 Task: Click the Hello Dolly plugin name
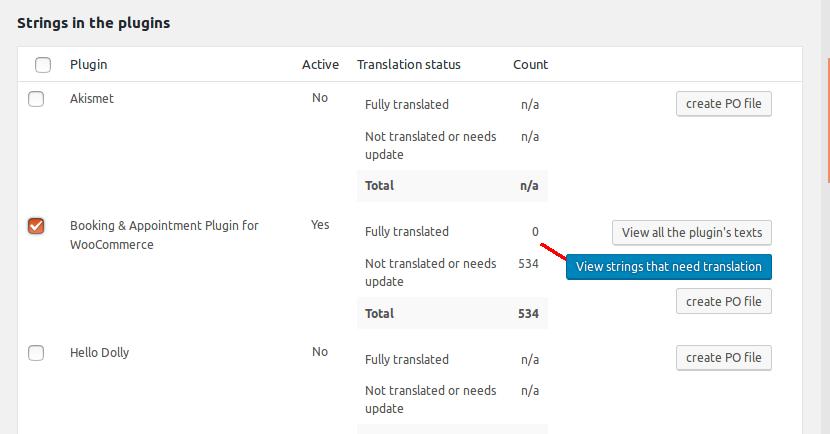(x=99, y=353)
